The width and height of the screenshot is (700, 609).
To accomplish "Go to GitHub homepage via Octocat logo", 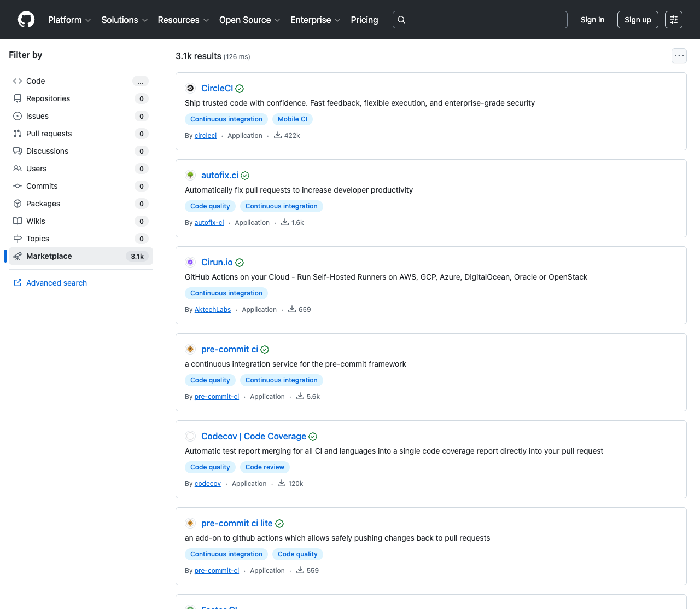I will pyautogui.click(x=26, y=20).
